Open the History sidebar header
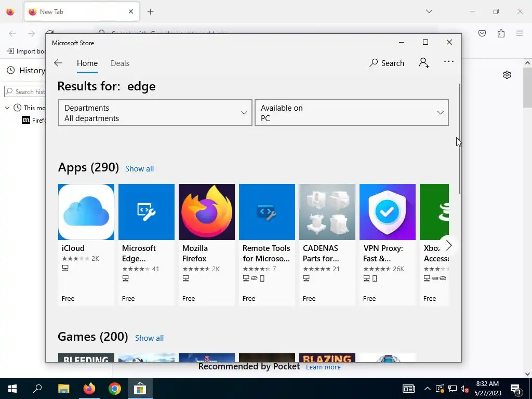 point(26,70)
